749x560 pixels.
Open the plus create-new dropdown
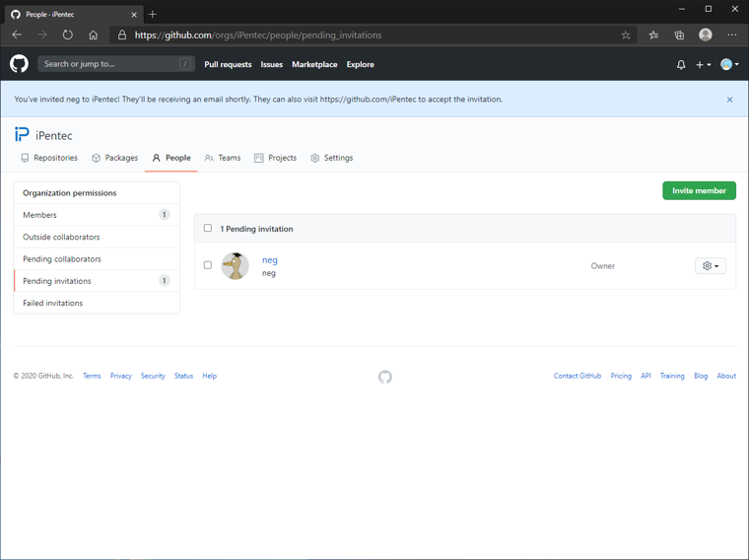click(x=703, y=64)
